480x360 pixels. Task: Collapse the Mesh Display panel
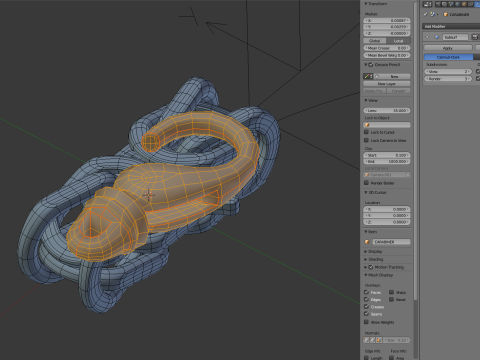coord(366,275)
